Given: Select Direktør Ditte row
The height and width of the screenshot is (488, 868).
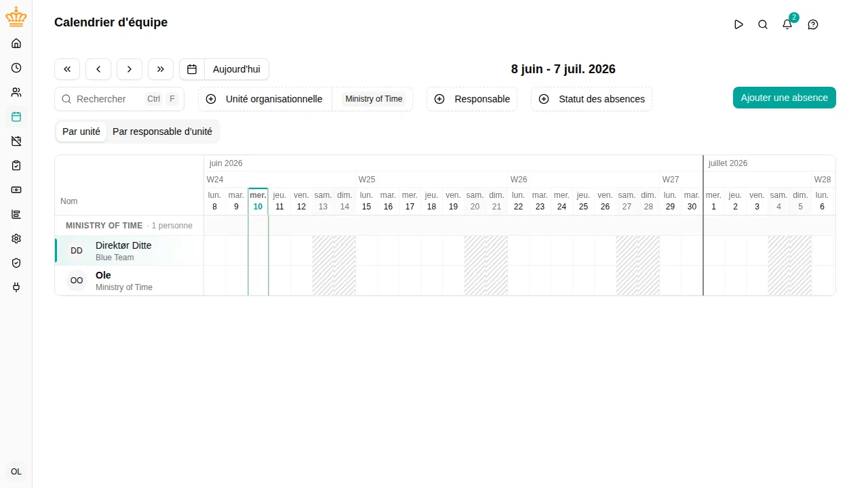Looking at the screenshot, I should [x=130, y=251].
